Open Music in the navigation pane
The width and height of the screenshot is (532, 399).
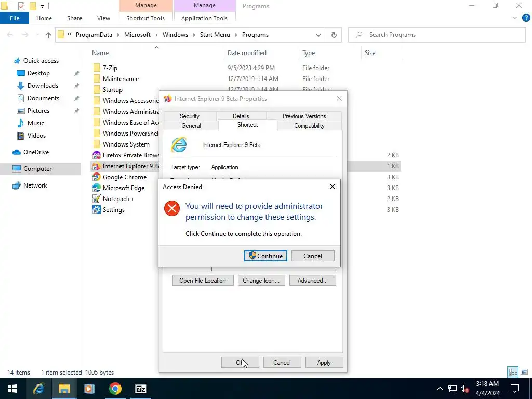pyautogui.click(x=36, y=123)
